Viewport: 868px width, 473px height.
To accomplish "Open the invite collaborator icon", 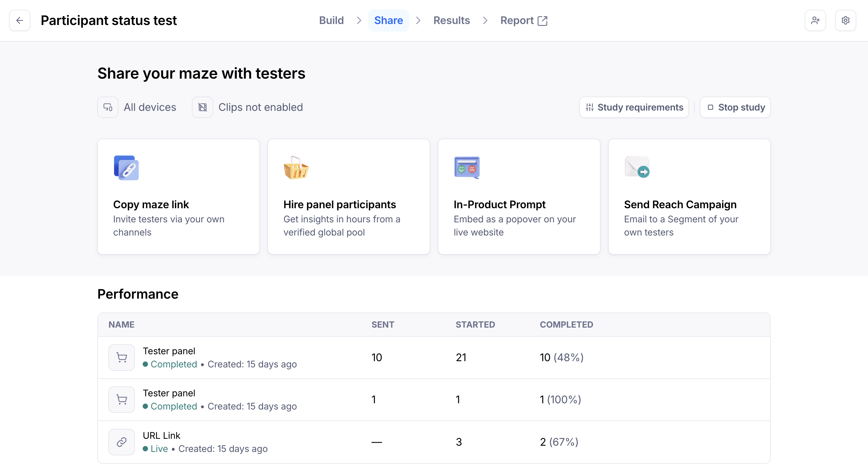I will pos(815,21).
